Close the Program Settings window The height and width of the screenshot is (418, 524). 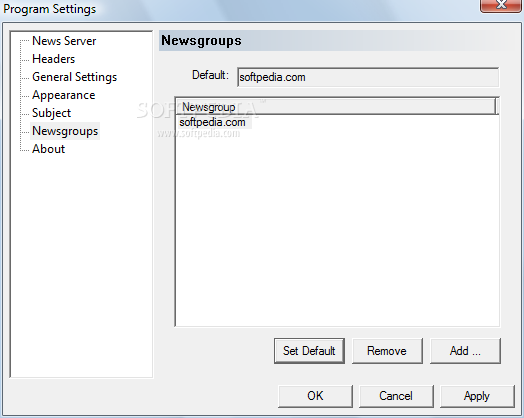tap(501, 5)
